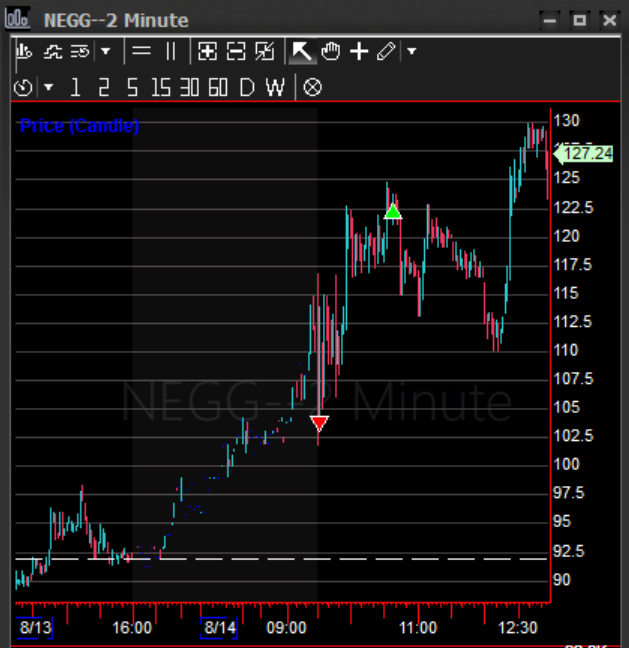The image size is (629, 648).
Task: Click the 16:00 time axis label
Action: click(x=132, y=628)
